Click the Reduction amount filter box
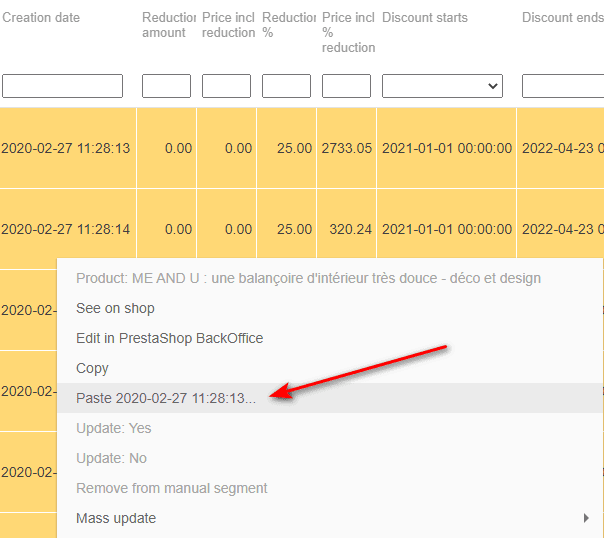Screen dimensions: 604x538 166,86
